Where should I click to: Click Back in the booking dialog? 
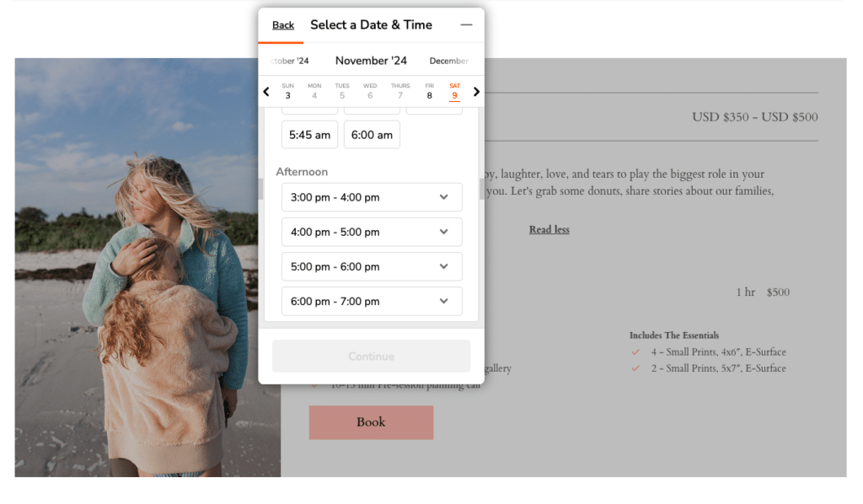pyautogui.click(x=283, y=25)
